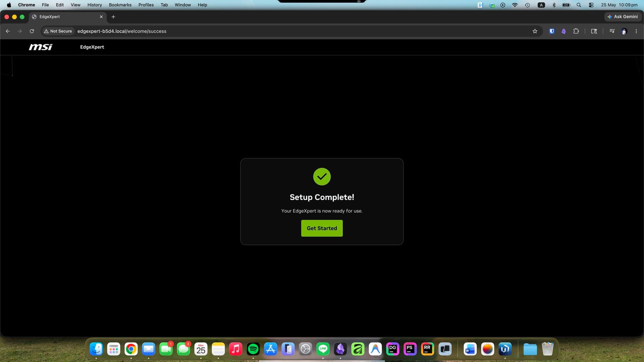
Task: Open the Chrome profile avatar
Action: pyautogui.click(x=624, y=31)
